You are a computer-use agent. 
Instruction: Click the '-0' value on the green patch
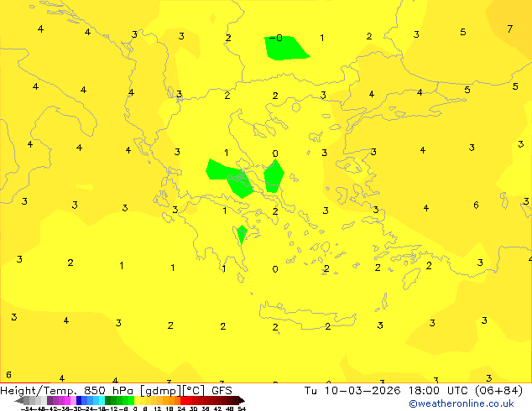[x=276, y=38]
